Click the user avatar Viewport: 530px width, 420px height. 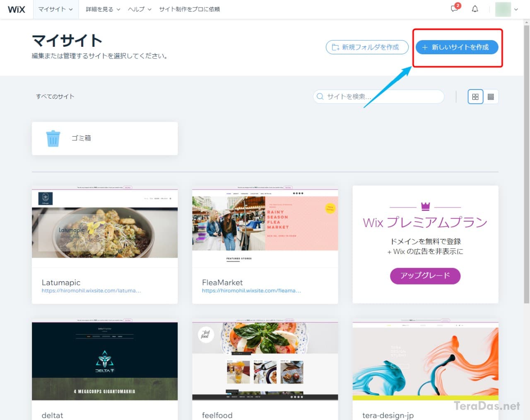503,9
